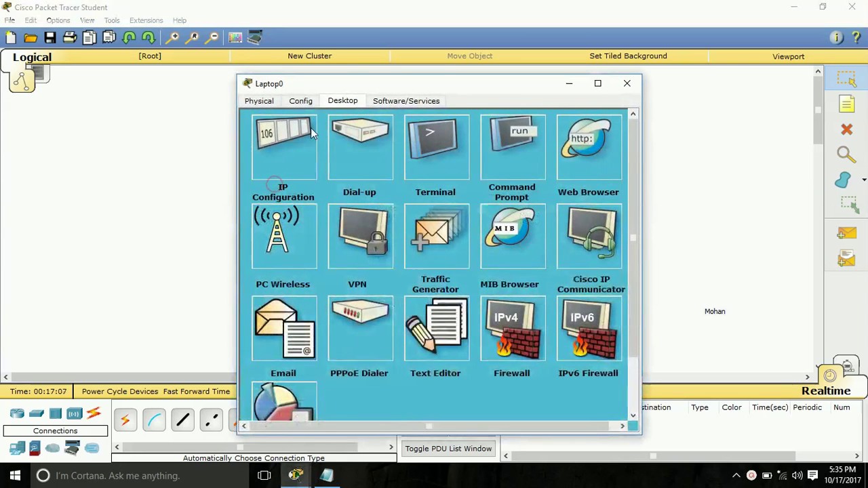
Task: Click the [Root] navigation label
Action: pyautogui.click(x=150, y=56)
